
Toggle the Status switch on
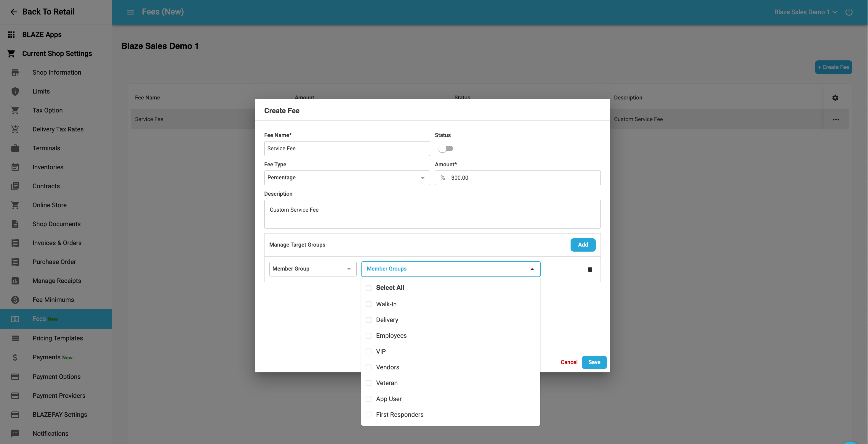(446, 149)
